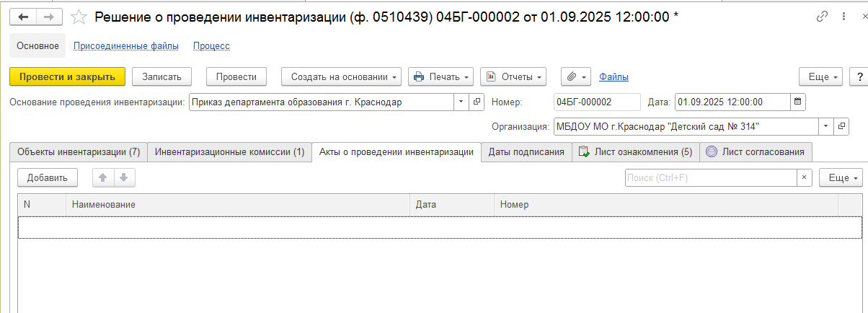Switch to the Объекты инвентаризации tab
868x313 pixels.
[x=79, y=152]
